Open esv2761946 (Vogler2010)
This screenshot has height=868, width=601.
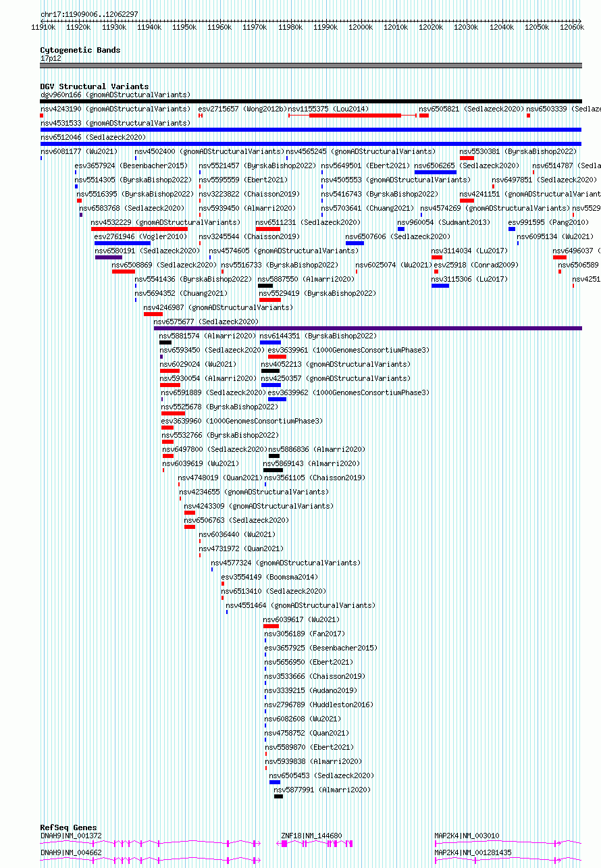[x=140, y=236]
